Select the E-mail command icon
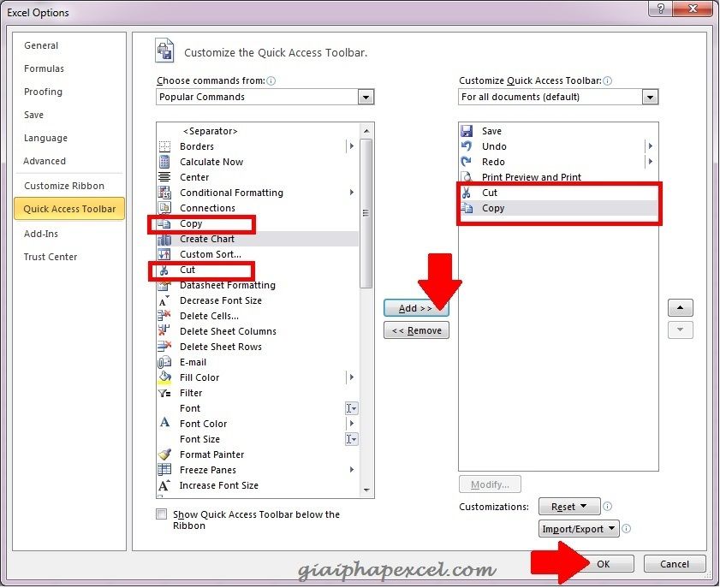Viewport: 720px width, 588px height. tap(164, 362)
